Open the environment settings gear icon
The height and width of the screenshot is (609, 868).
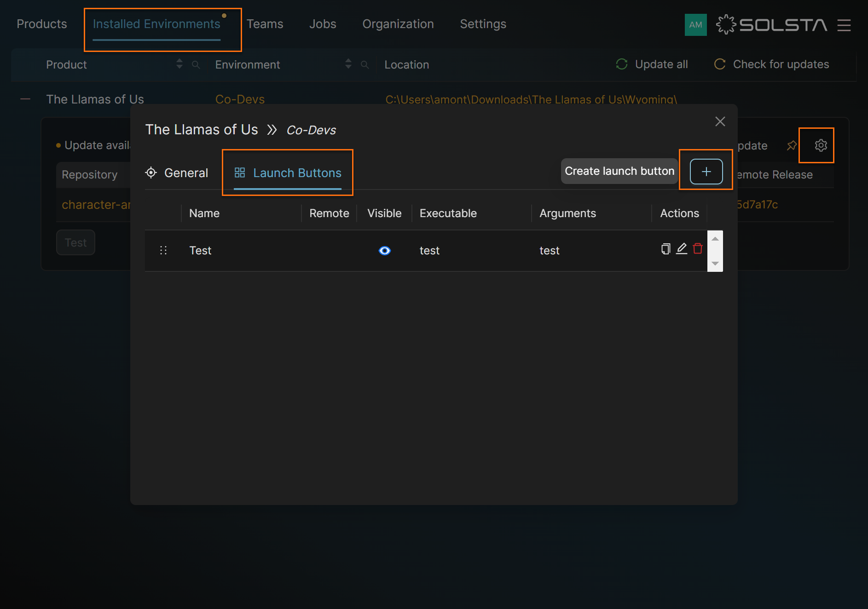coord(821,145)
